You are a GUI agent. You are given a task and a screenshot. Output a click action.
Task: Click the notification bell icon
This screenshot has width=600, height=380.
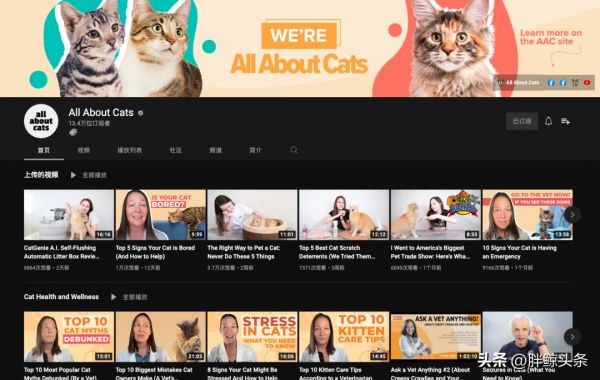click(548, 121)
